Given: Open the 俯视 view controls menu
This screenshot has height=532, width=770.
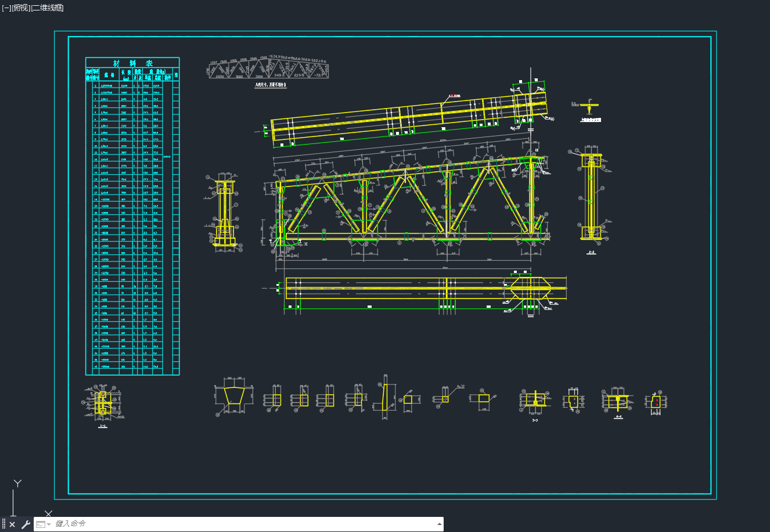Looking at the screenshot, I should (21, 8).
